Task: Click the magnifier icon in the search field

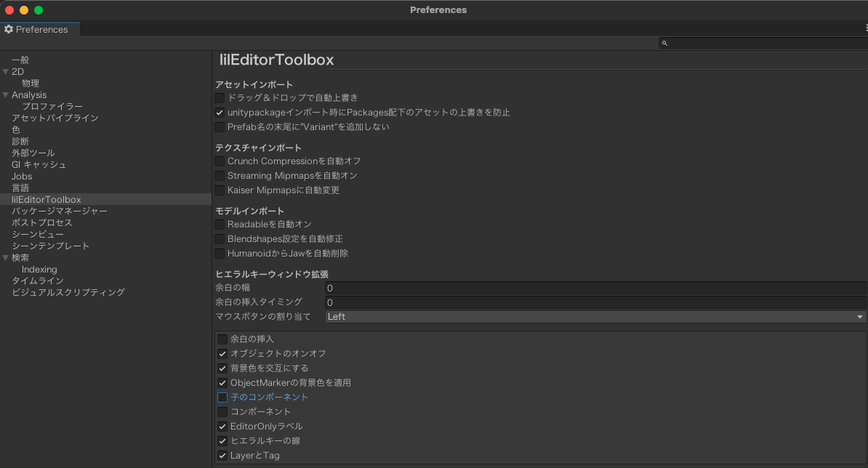Action: [x=664, y=43]
